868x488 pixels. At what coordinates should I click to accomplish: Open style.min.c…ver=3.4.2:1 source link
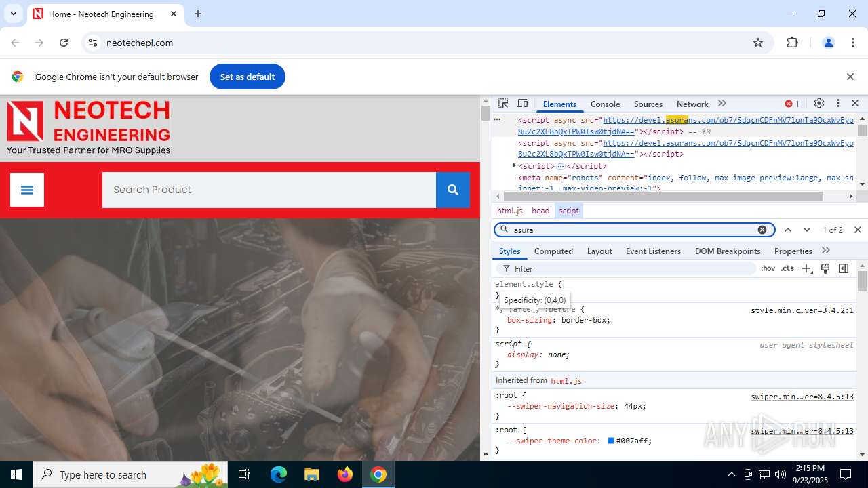[802, 310]
